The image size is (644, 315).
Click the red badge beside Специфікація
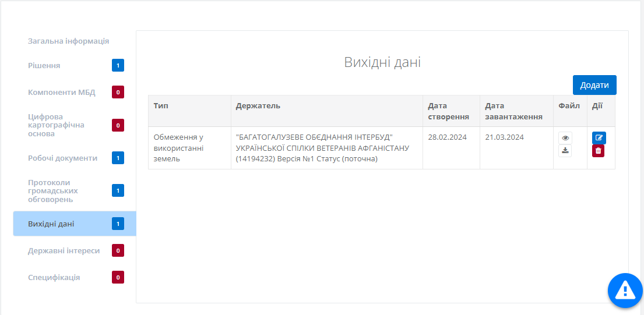click(x=118, y=278)
